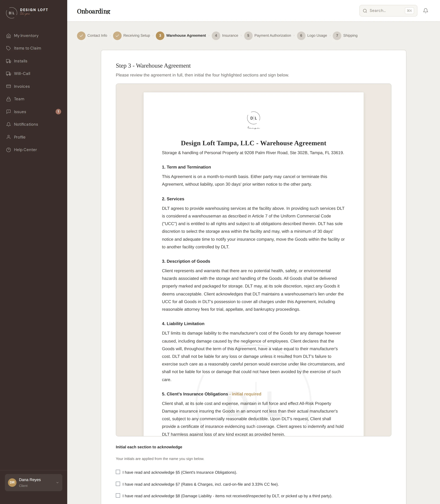Select the Warehouse Agreement step label
The height and width of the screenshot is (504, 440).
pyautogui.click(x=186, y=36)
